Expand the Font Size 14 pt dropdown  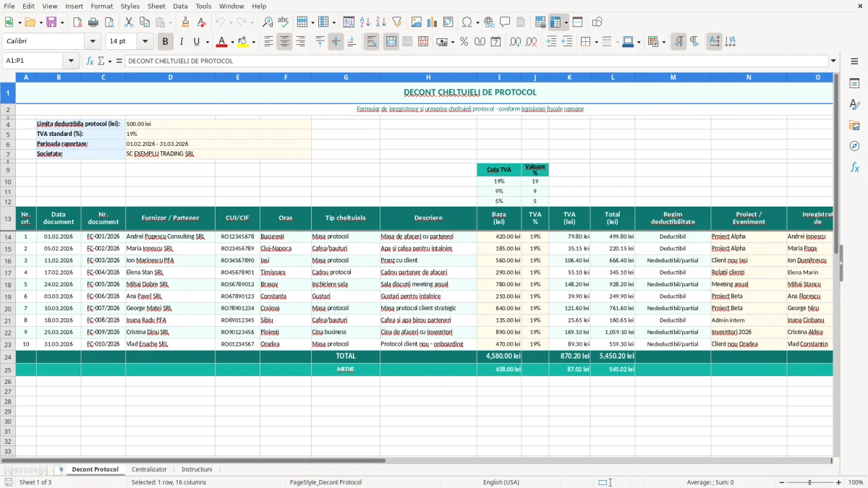click(145, 42)
